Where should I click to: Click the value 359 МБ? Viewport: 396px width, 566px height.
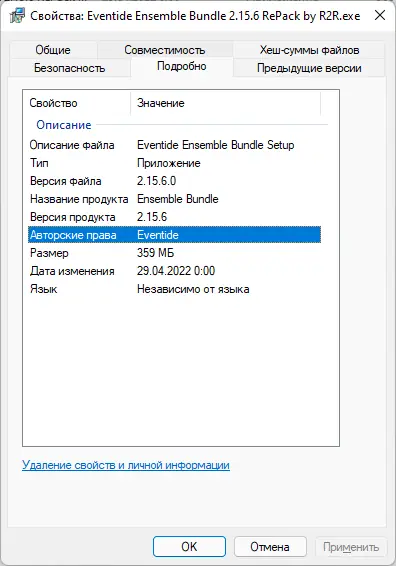155,253
